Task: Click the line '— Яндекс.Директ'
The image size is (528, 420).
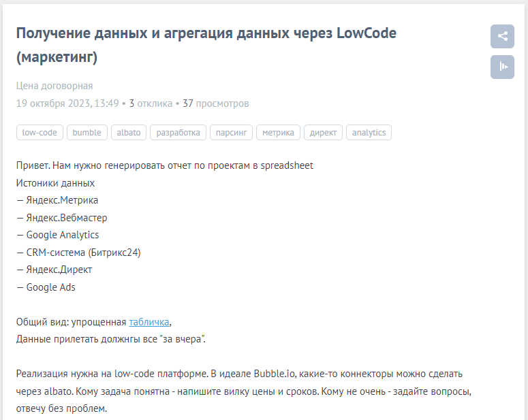Action: [55, 270]
